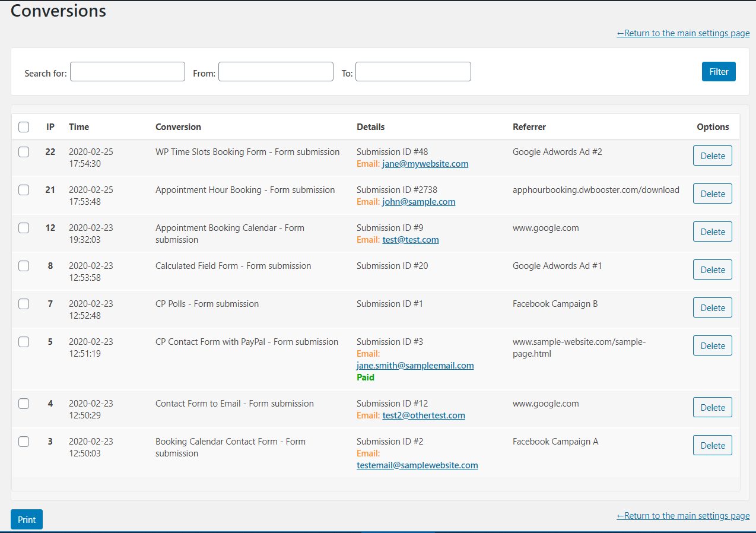The image size is (756, 533).
Task: Check the box for conversion row 22
Action: (x=24, y=152)
